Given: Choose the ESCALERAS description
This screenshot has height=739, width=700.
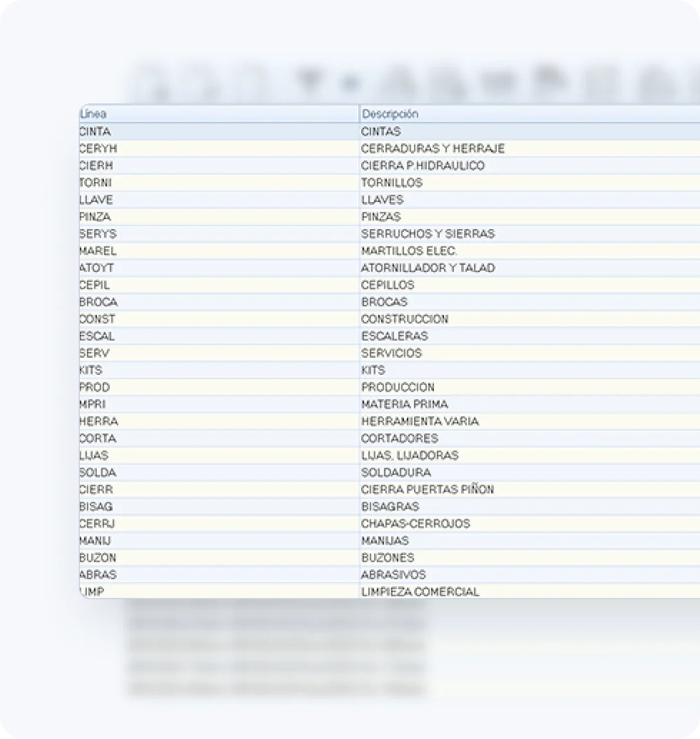Looking at the screenshot, I should coord(395,336).
